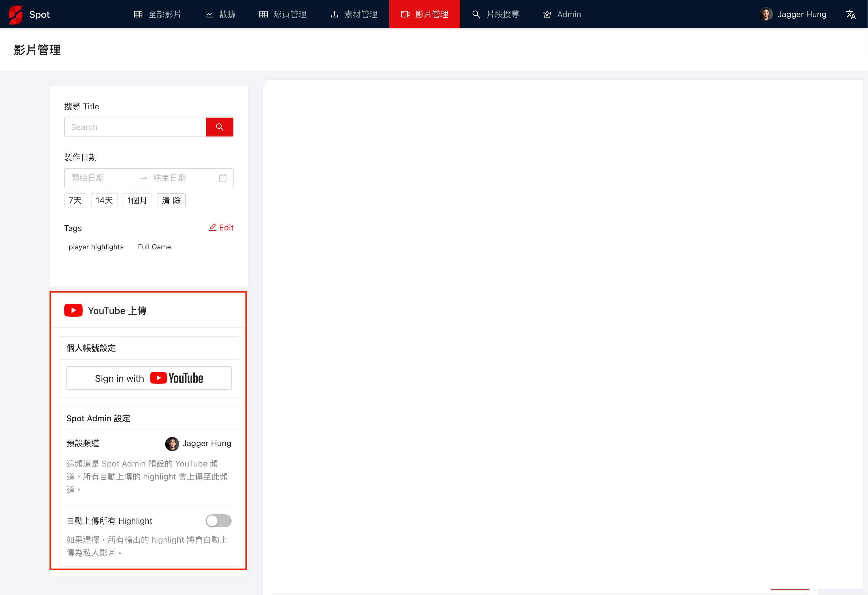Viewport: 868px width, 595px height.
Task: Open Jagger Hung user name in header
Action: (802, 14)
